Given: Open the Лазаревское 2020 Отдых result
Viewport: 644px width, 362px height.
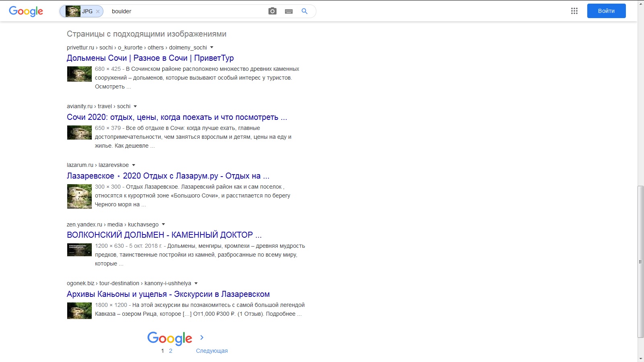Looking at the screenshot, I should pyautogui.click(x=168, y=176).
